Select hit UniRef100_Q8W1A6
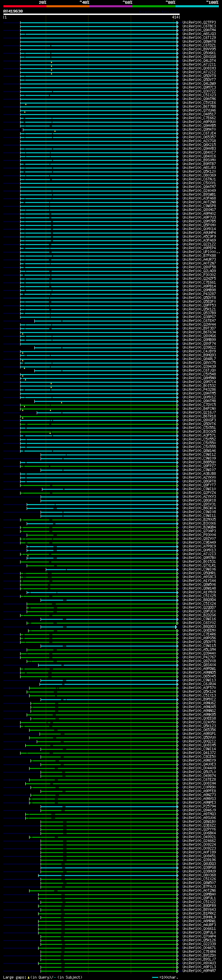The image size is (222, 980). (199, 451)
